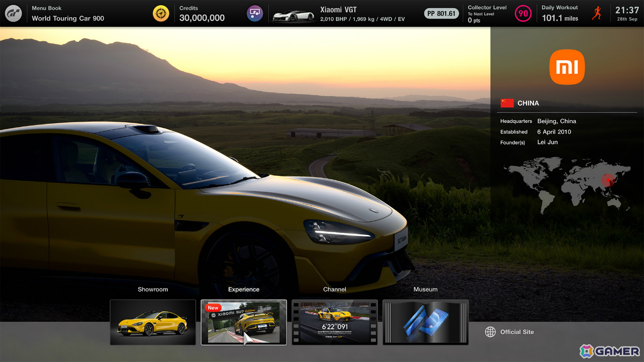Click the orange Xiaomi Mi logo
This screenshot has height=362, width=644.
567,67
